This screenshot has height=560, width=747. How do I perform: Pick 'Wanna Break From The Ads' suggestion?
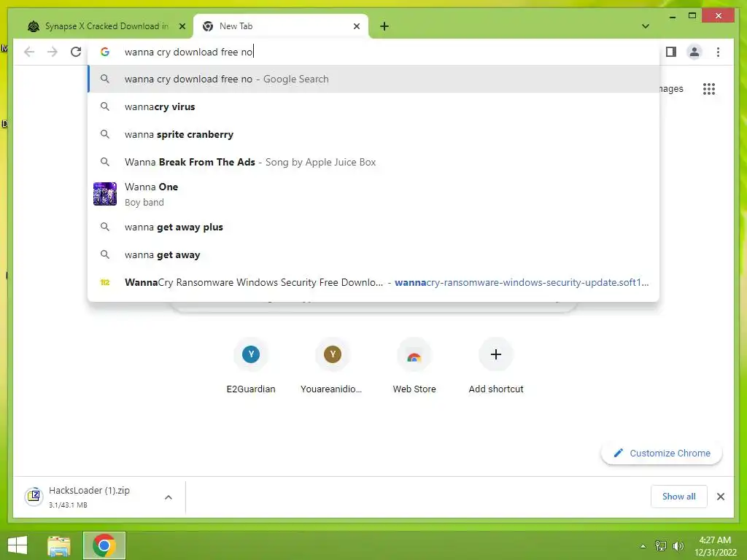(x=374, y=162)
